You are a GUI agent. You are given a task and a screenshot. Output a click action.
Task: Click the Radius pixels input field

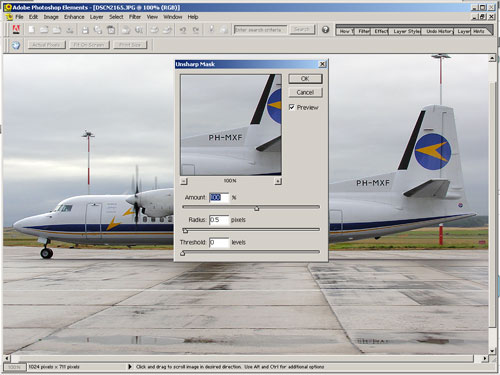point(219,220)
